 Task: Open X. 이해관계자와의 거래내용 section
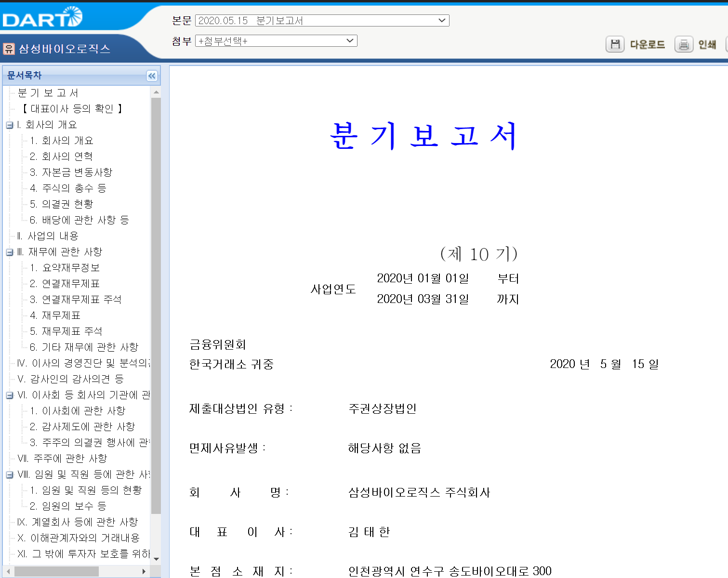coord(78,538)
